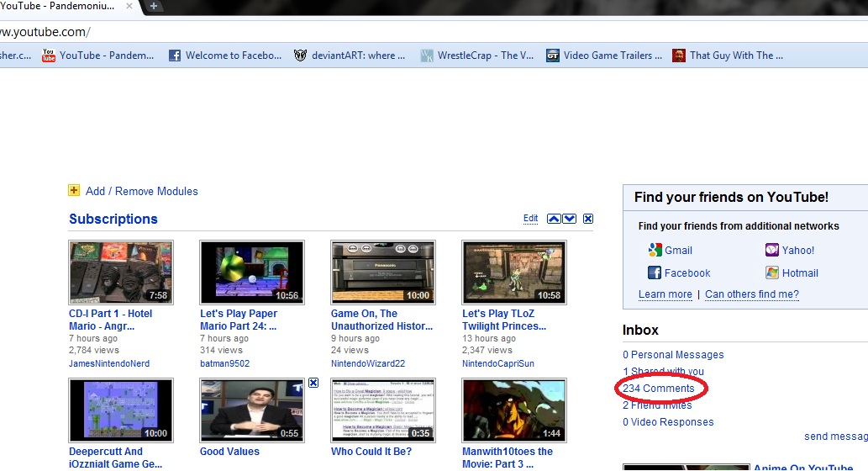Viewport: 868px width, 471px height.
Task: Open Who Could It Be? title link
Action: [371, 452]
